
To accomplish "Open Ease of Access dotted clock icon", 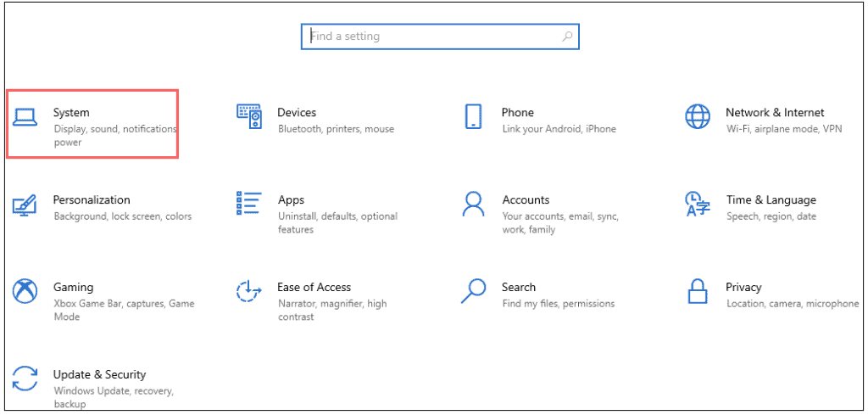I will 248,292.
